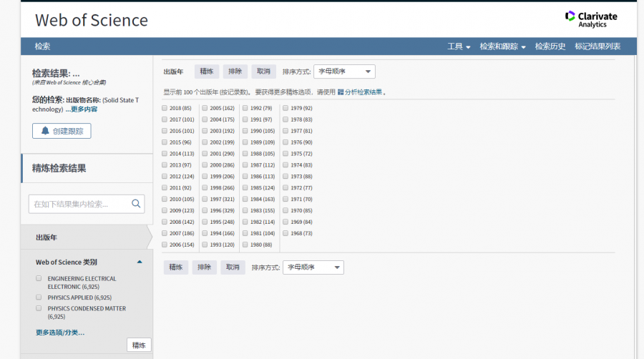Expand the 工具 menu
The image size is (644, 359).
click(459, 46)
